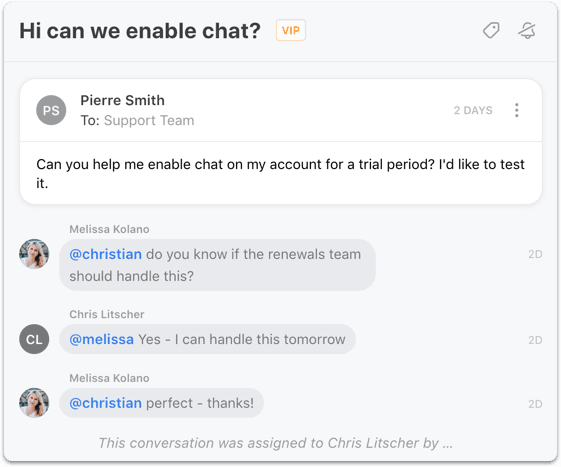Click the CL avatar of Chris Litscher
The image size is (561, 467).
coord(34,339)
